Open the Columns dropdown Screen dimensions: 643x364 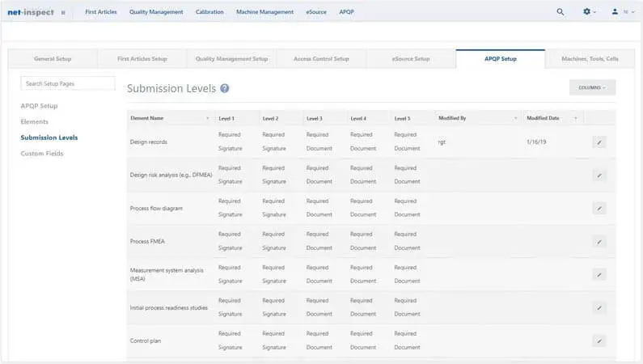pos(592,87)
